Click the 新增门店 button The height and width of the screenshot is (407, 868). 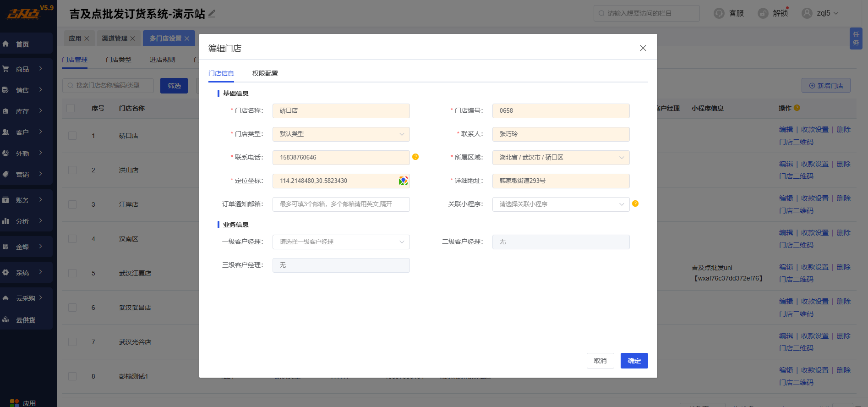coord(826,86)
